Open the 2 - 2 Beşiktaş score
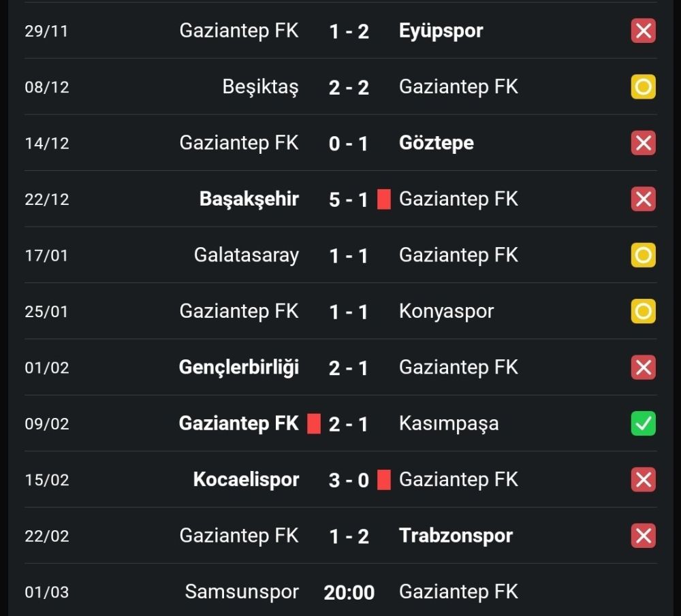This screenshot has width=681, height=616. pos(349,87)
